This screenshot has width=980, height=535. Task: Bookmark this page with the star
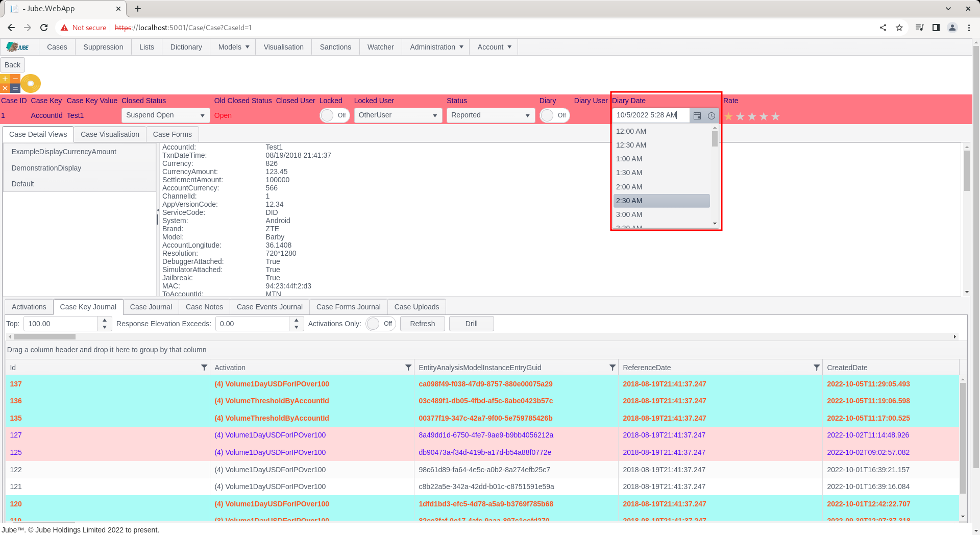tap(899, 28)
